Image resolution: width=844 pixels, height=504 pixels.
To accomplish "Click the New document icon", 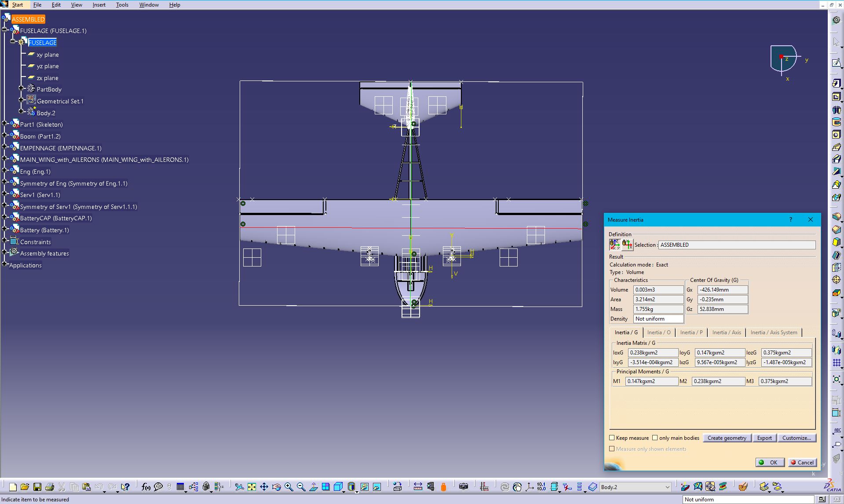I will pos(13,486).
